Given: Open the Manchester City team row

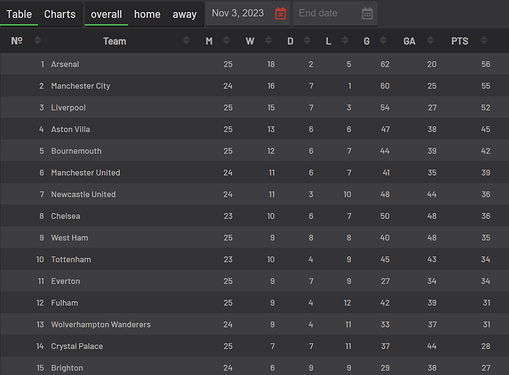Looking at the screenshot, I should pos(255,86).
